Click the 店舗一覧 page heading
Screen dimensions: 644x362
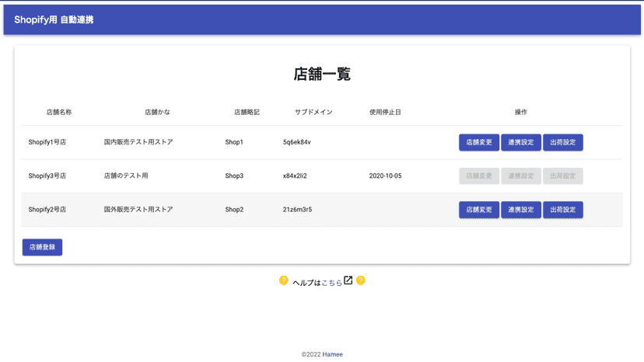322,75
